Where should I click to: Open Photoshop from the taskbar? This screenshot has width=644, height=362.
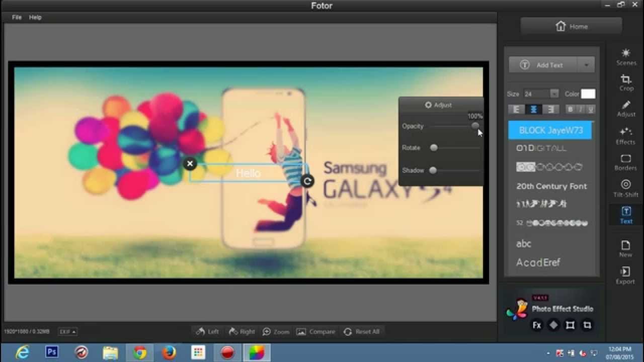click(x=52, y=352)
